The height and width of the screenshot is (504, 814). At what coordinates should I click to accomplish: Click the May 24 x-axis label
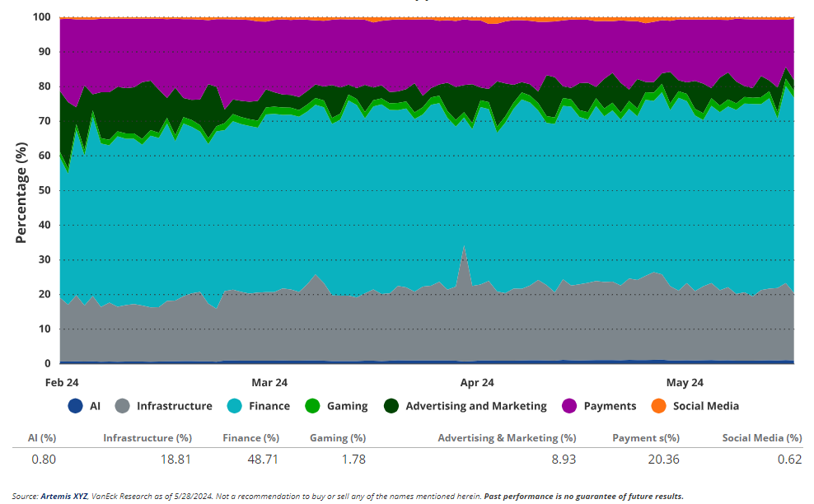point(685,383)
